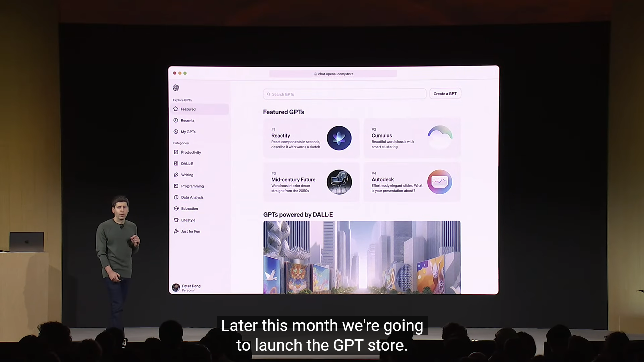The height and width of the screenshot is (362, 644).
Task: Select Writing category icon
Action: pos(176,175)
